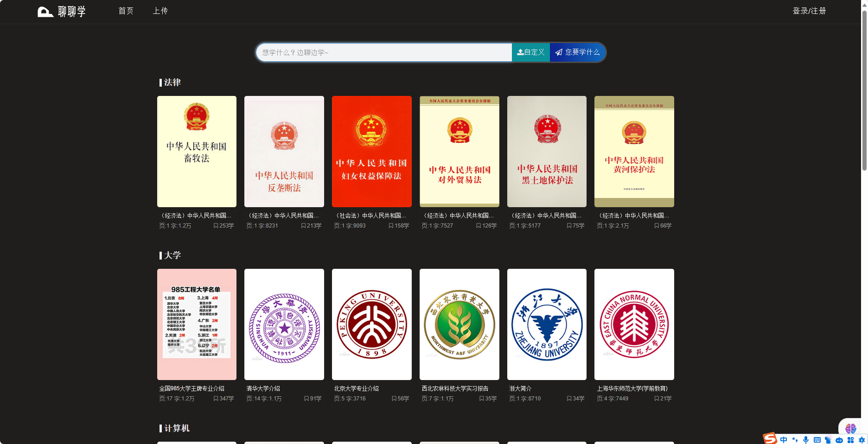Screen dimensions: 868x444
Task: Open the Sogou on-screen keyboard icon
Action: point(817,439)
